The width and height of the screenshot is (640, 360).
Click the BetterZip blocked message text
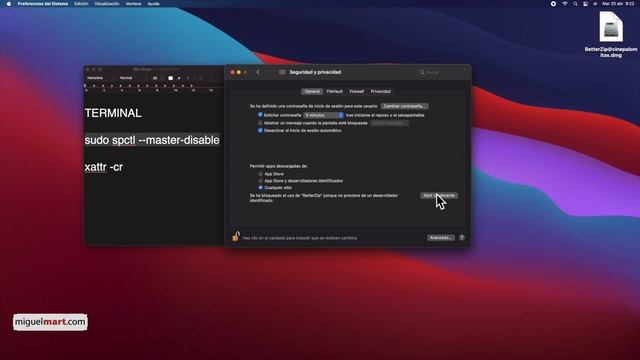(x=324, y=198)
